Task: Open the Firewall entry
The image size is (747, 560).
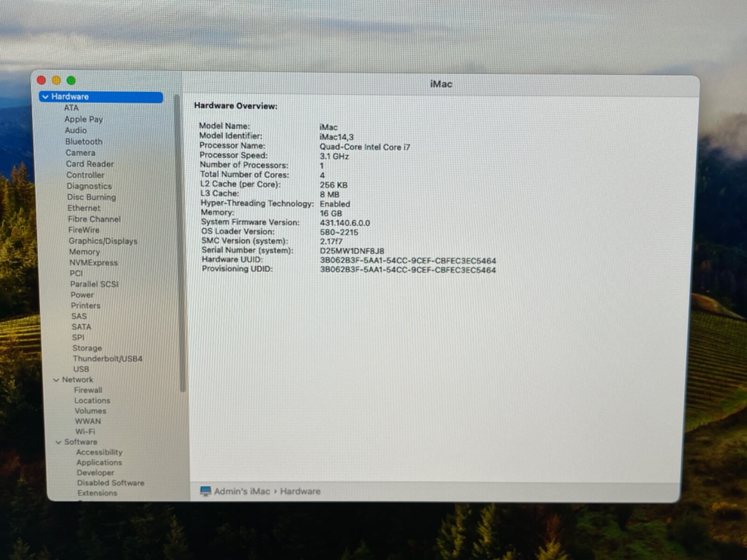Action: (x=88, y=390)
